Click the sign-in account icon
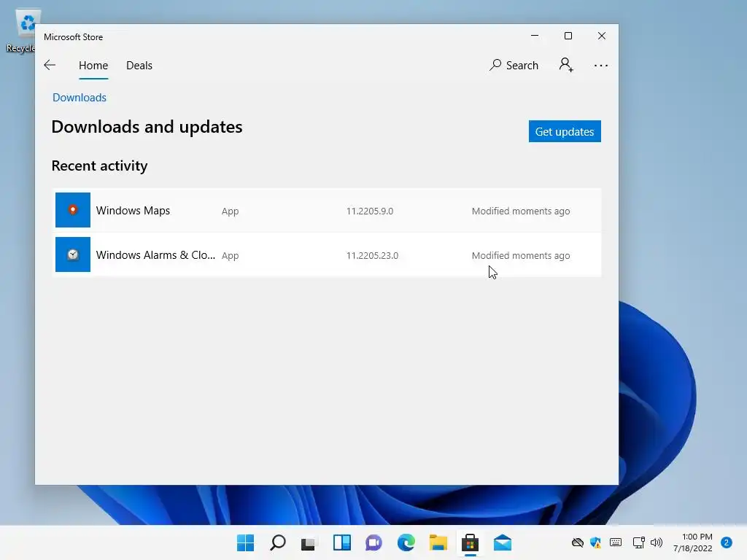Image resolution: width=747 pixels, height=560 pixels. tap(566, 65)
